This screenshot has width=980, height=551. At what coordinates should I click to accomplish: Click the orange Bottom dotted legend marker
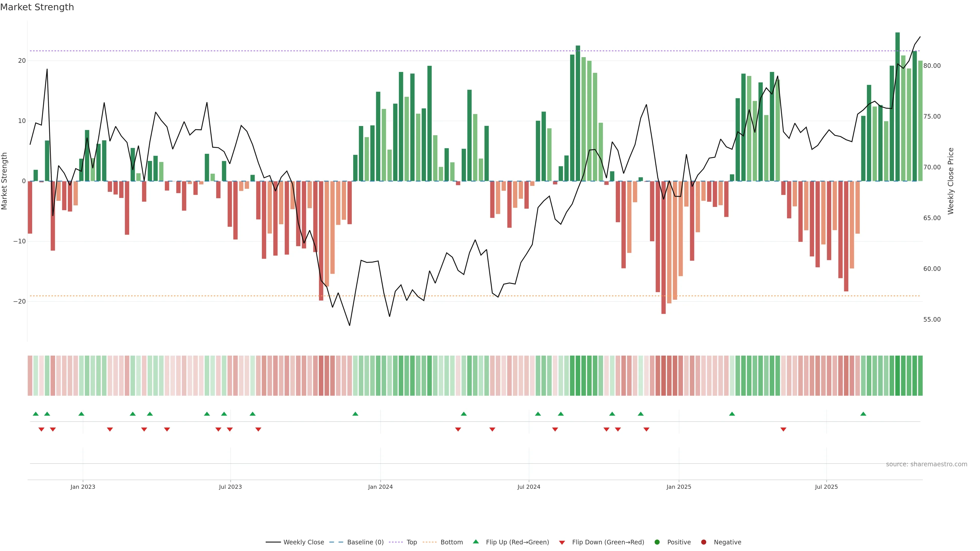tap(430, 542)
